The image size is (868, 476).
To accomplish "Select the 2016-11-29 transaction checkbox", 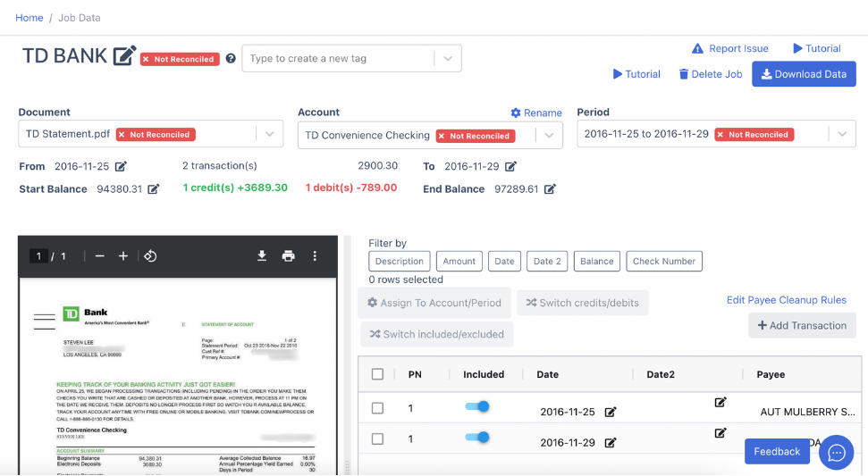I will point(377,439).
